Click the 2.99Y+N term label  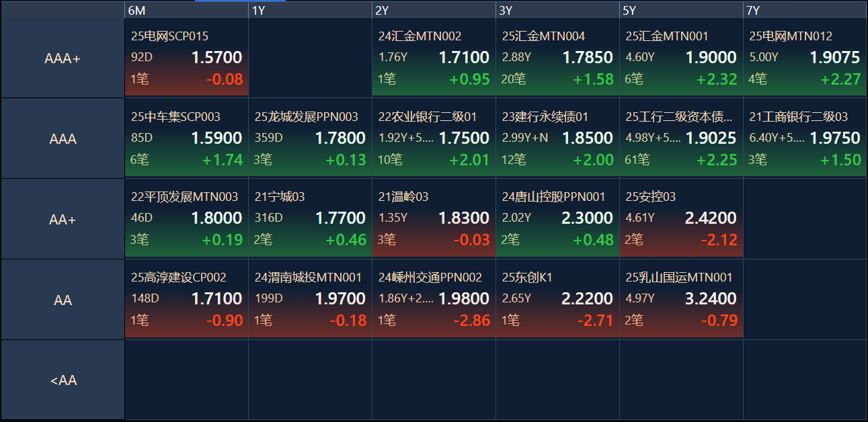coord(525,138)
